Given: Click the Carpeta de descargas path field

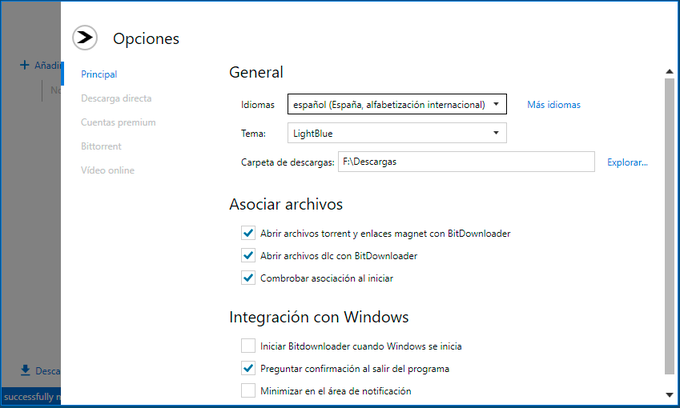Looking at the screenshot, I should (x=466, y=162).
